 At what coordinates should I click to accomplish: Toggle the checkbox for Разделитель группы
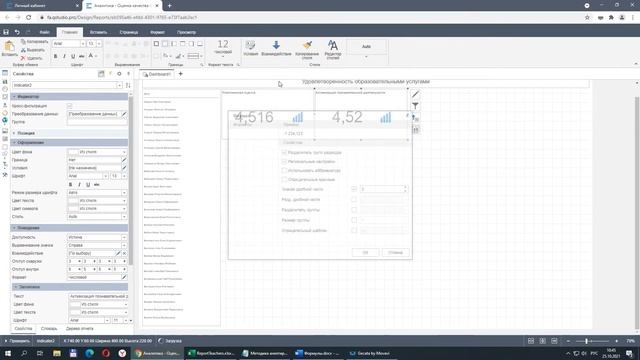point(354,210)
